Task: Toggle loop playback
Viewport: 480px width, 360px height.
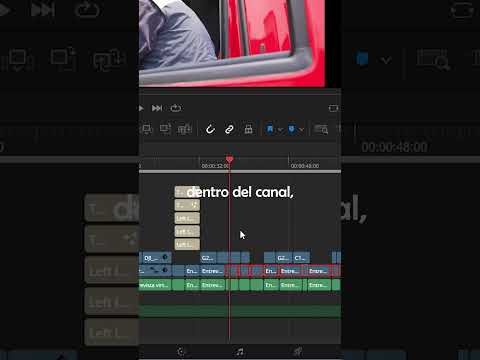Action: coord(176,108)
